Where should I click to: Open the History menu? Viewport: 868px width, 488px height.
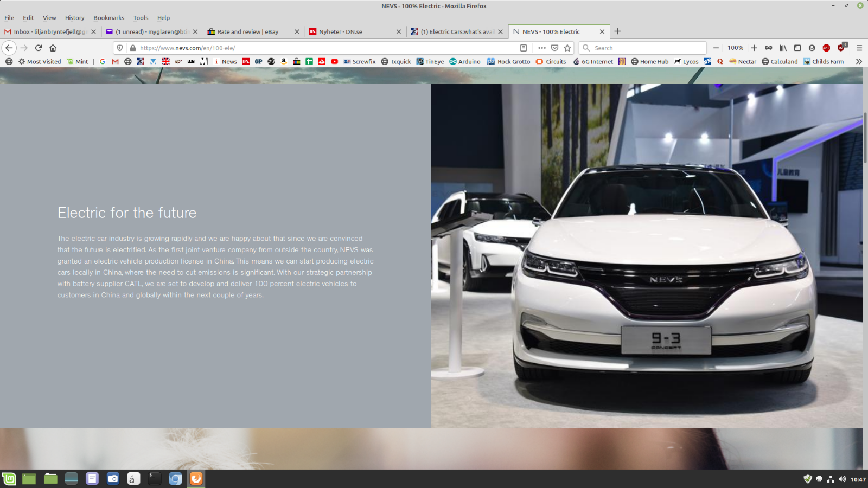coord(75,18)
